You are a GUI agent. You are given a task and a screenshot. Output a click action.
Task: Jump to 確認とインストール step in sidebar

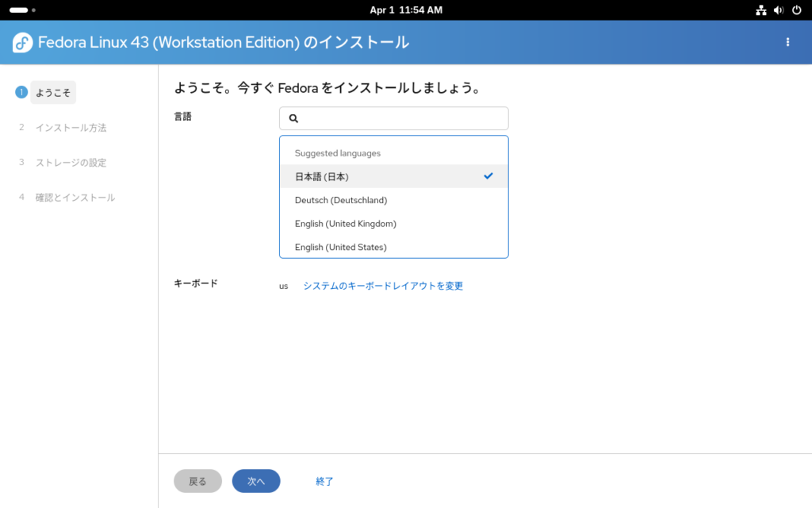[75, 198]
